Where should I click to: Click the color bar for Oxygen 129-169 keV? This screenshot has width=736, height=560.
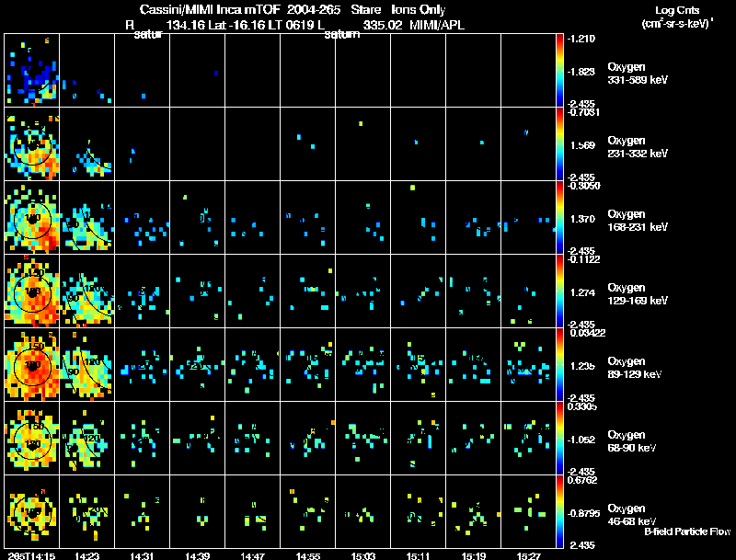[559, 291]
